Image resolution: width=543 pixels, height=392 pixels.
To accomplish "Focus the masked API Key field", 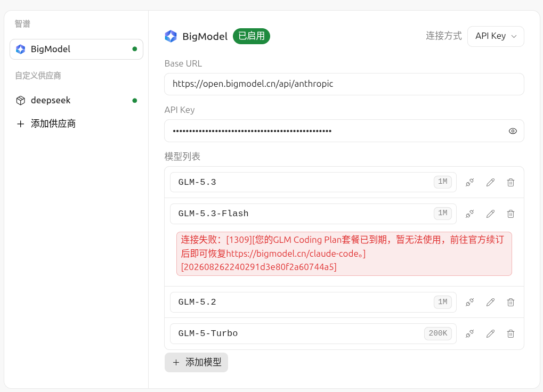I will coord(344,131).
